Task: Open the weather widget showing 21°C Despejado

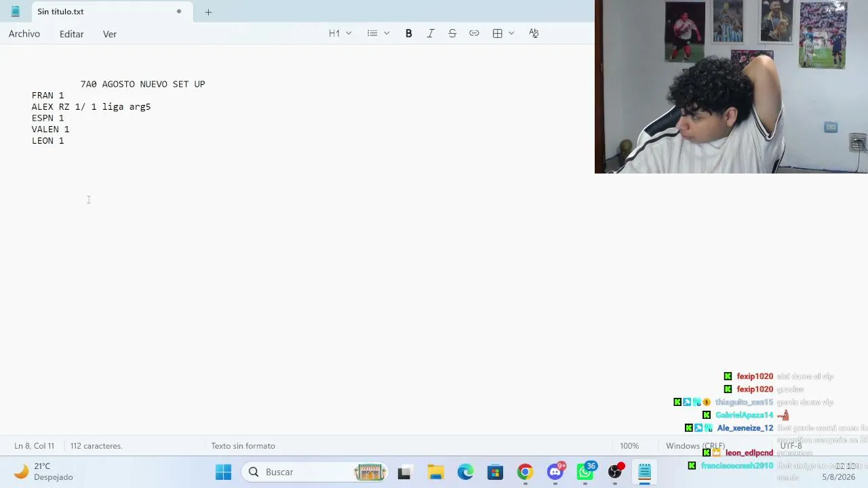Action: [x=44, y=472]
